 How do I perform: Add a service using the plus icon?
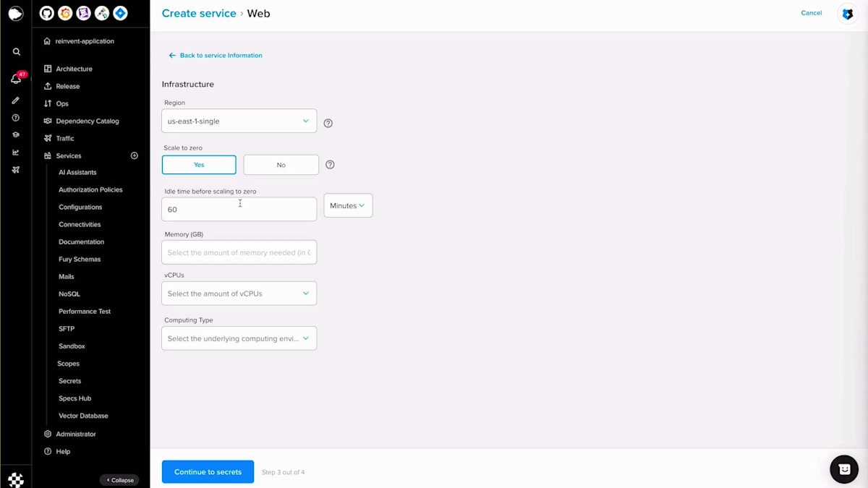(x=134, y=155)
